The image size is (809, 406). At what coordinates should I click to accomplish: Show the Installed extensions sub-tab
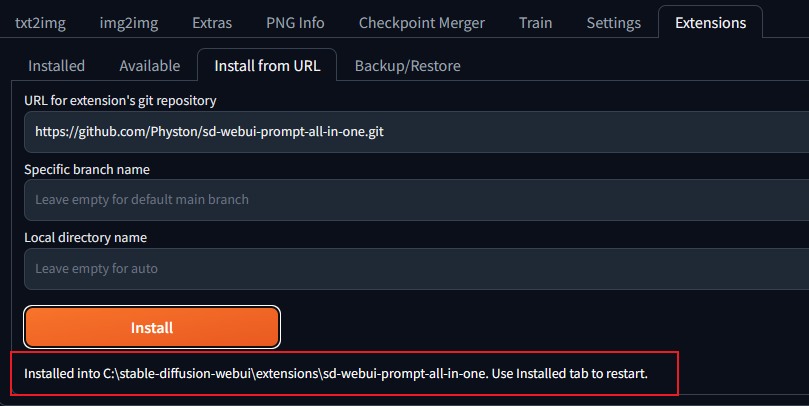pos(56,66)
